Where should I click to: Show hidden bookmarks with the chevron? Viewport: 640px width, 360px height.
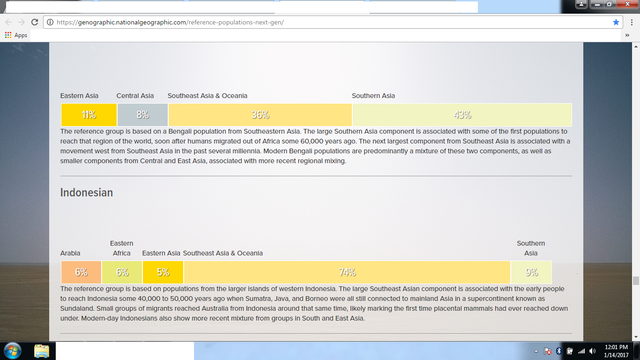point(627,35)
